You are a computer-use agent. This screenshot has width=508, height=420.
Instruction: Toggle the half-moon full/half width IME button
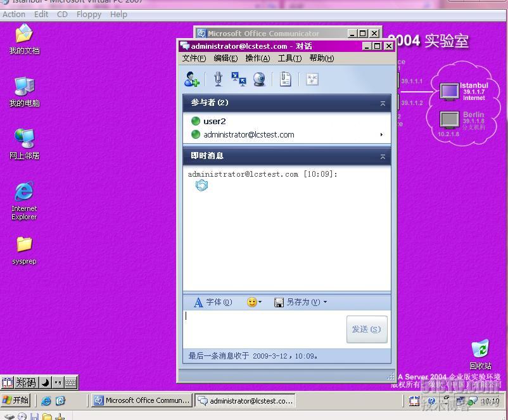click(45, 383)
